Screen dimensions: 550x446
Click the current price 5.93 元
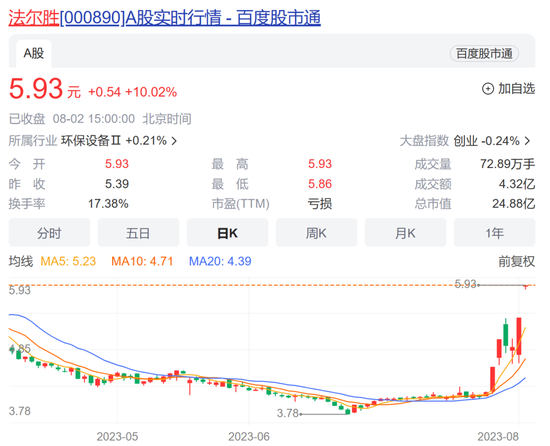click(45, 89)
